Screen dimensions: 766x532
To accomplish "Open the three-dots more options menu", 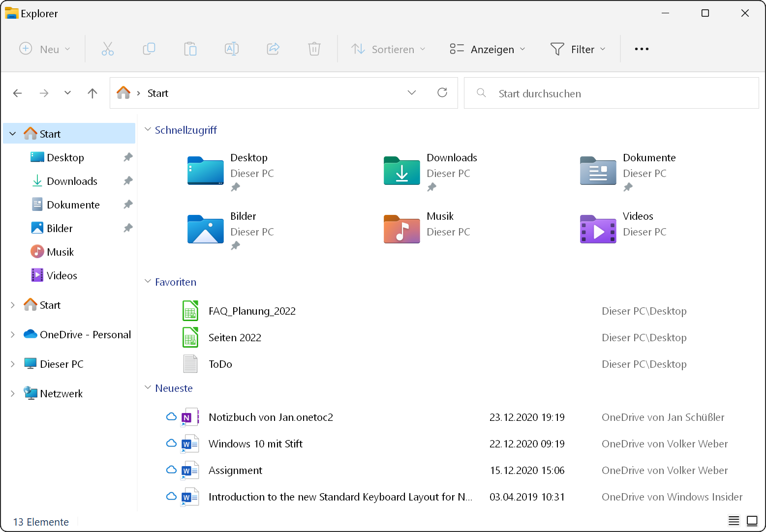I will coord(642,49).
